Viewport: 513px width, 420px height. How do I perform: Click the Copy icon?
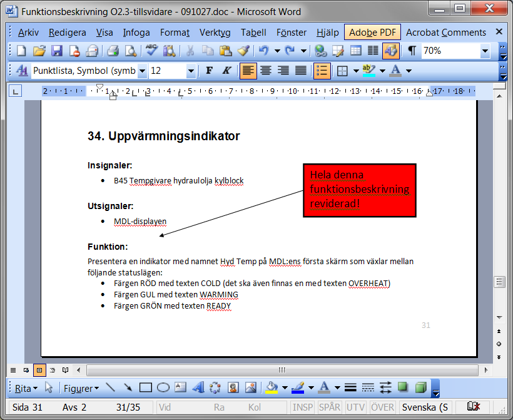click(208, 51)
